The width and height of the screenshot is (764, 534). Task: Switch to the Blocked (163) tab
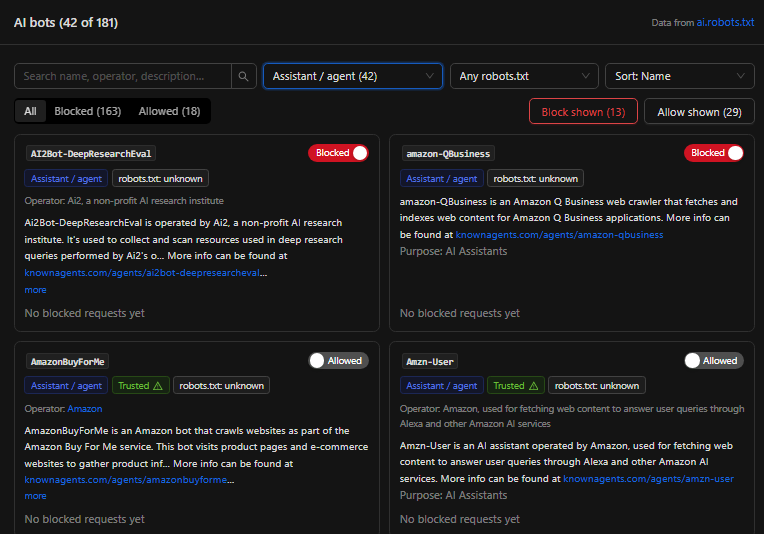(x=88, y=111)
